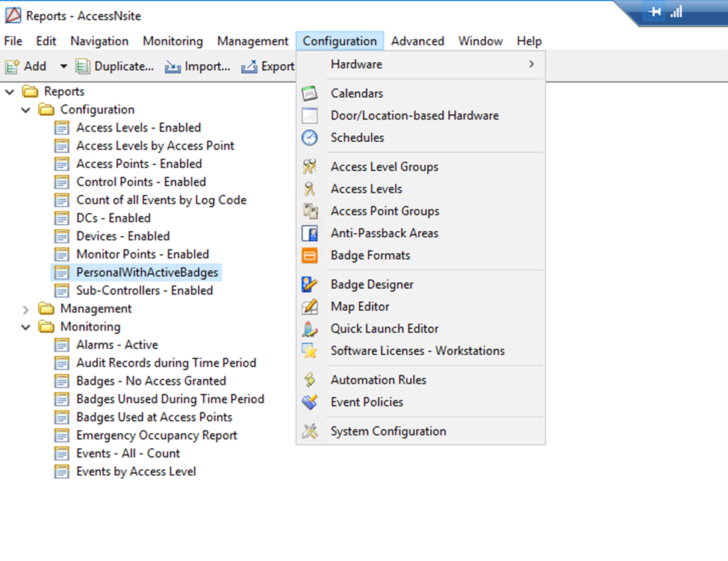Select Control Points - Enabled report

pyautogui.click(x=141, y=182)
